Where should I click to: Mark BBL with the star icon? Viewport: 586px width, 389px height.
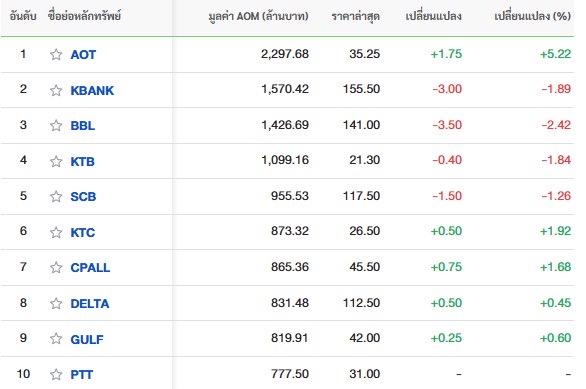pos(56,126)
